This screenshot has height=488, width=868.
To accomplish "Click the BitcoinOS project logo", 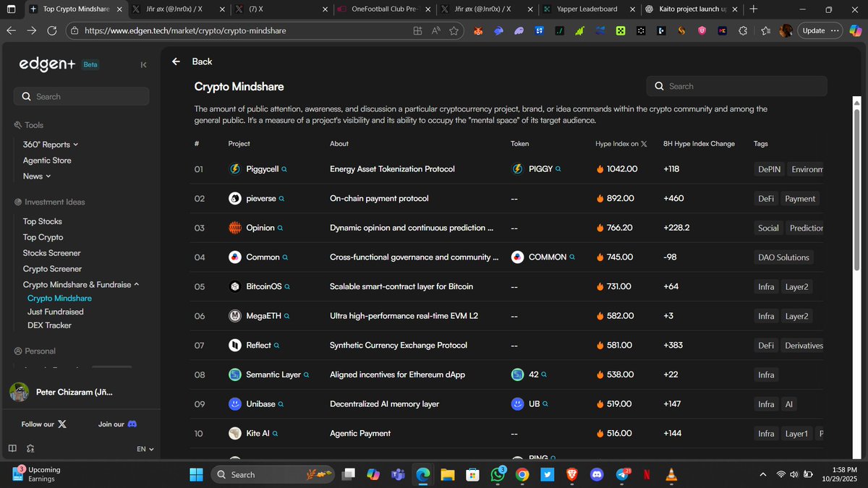I will coord(234,286).
